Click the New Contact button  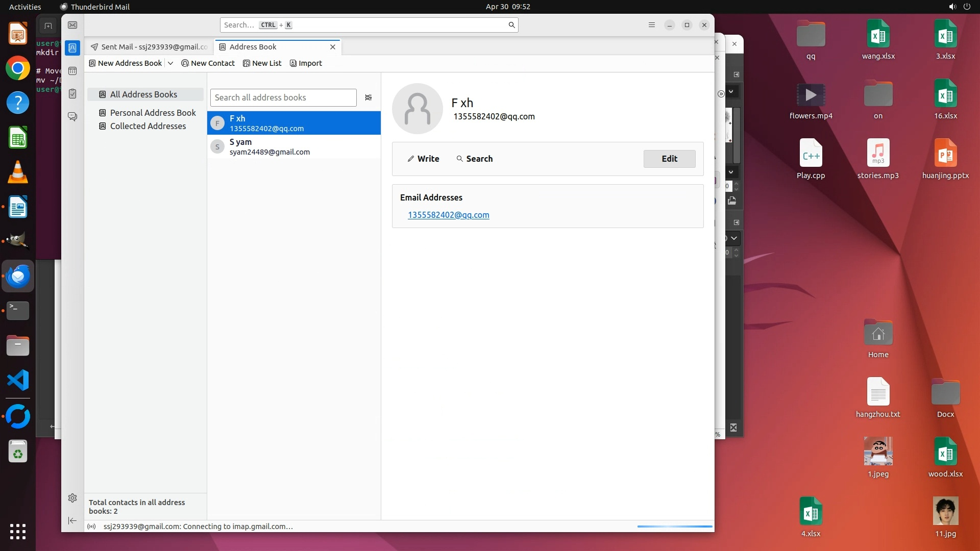pyautogui.click(x=208, y=63)
